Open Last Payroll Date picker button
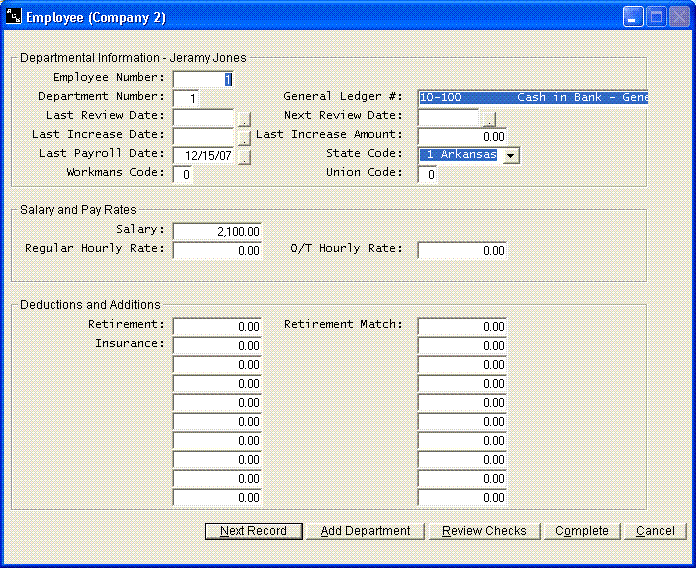Screen dimensions: 696x568 coord(244,156)
